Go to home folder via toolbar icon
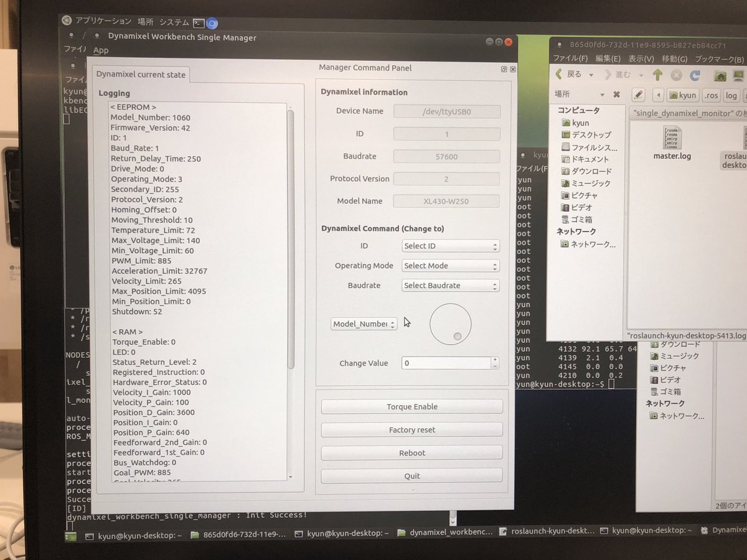Image resolution: width=747 pixels, height=560 pixels. point(720,76)
